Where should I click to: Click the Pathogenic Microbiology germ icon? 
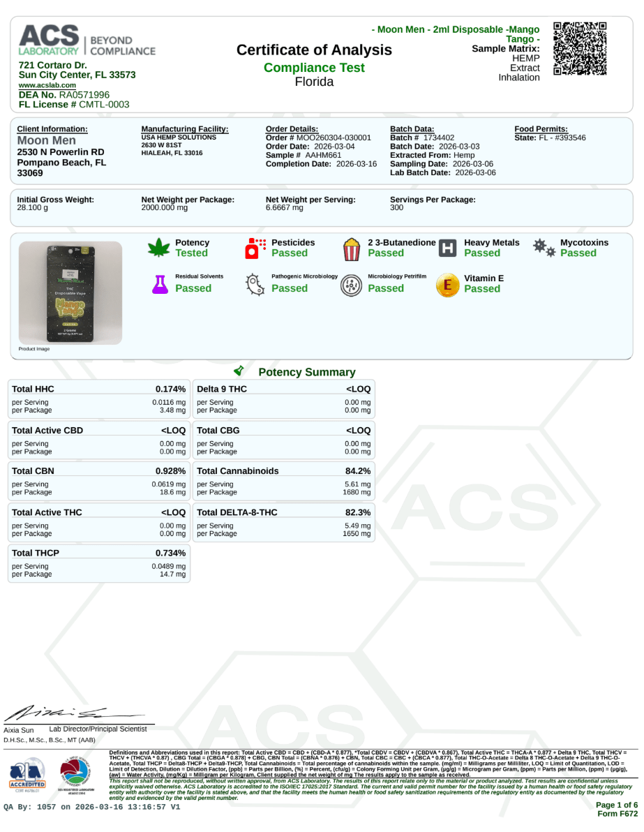coord(255,283)
